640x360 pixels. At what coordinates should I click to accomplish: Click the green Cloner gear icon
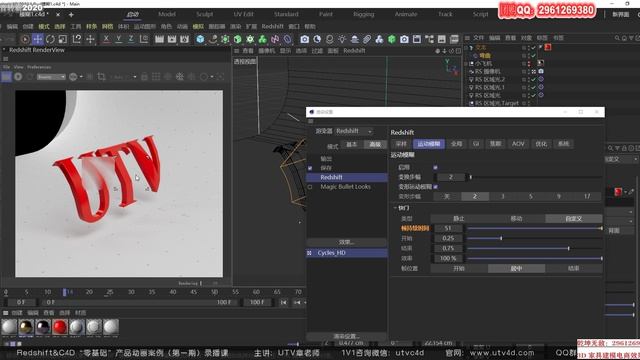click(250, 39)
